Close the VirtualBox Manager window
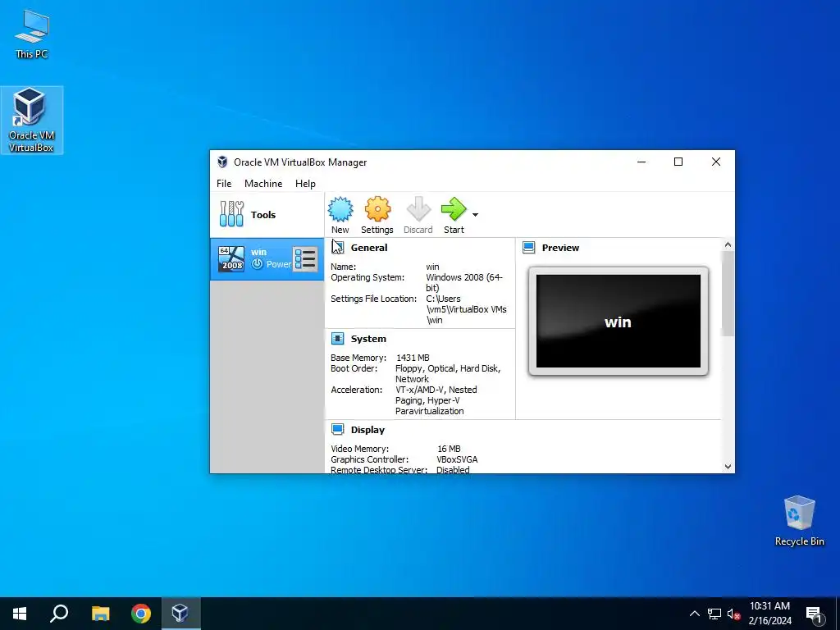 [x=715, y=162]
